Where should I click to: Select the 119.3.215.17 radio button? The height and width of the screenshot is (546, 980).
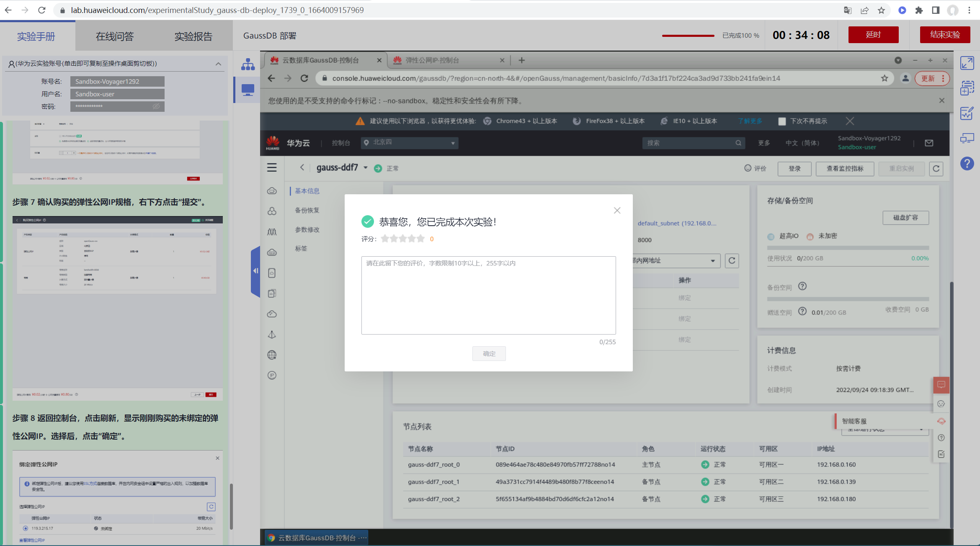[x=26, y=528]
